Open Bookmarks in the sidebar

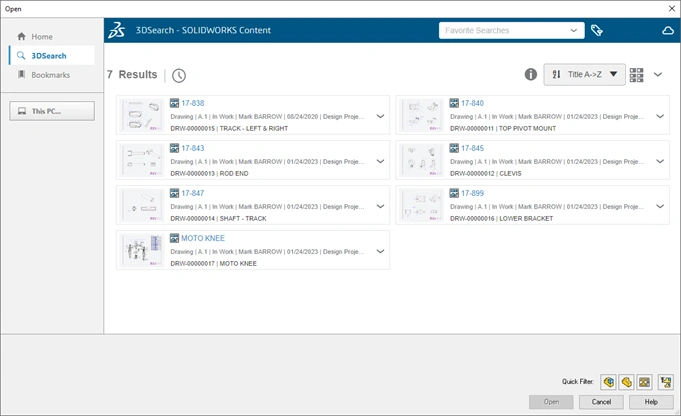tap(52, 75)
